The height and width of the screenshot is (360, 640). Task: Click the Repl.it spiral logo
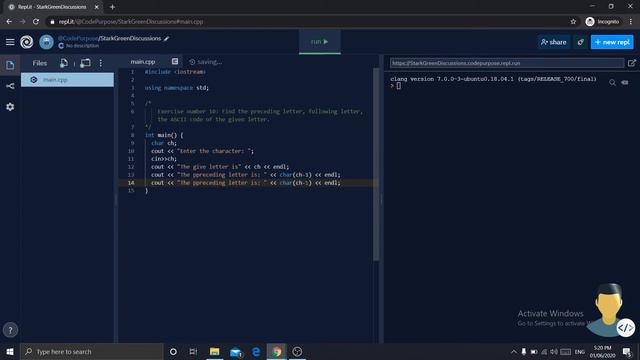(27, 42)
